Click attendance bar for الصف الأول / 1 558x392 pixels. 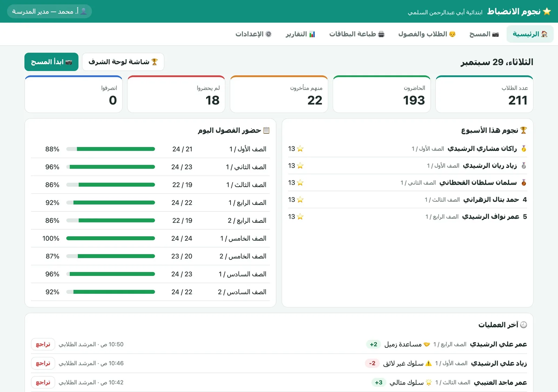coord(111,149)
